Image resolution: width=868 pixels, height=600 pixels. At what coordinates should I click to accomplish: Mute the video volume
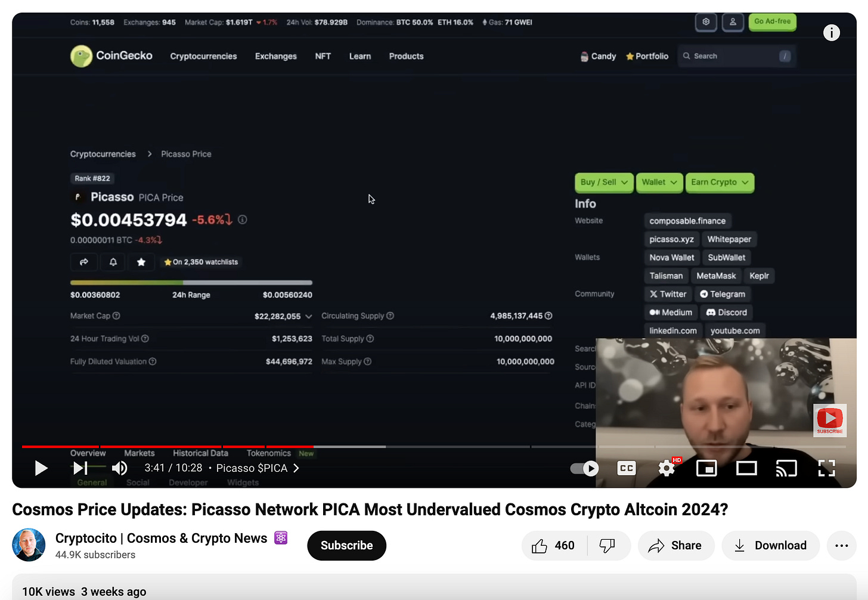click(x=120, y=468)
